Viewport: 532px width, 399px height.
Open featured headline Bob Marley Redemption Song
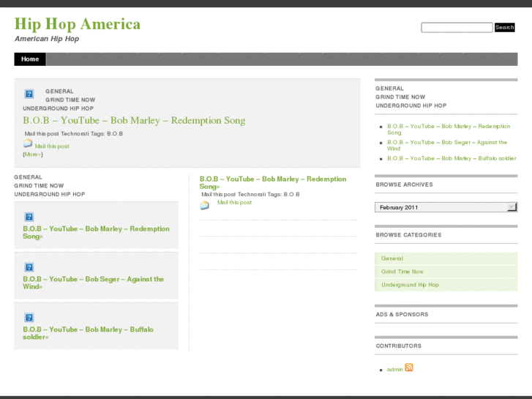pos(134,121)
